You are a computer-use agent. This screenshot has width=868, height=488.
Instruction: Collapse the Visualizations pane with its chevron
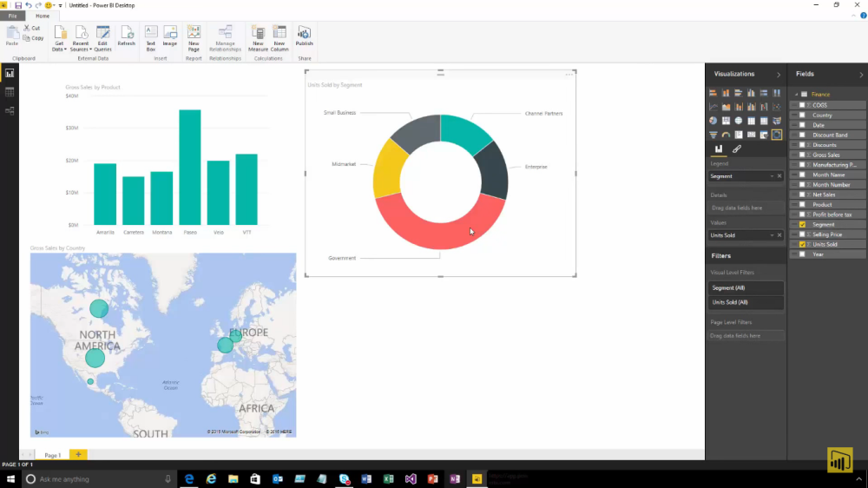click(x=778, y=75)
